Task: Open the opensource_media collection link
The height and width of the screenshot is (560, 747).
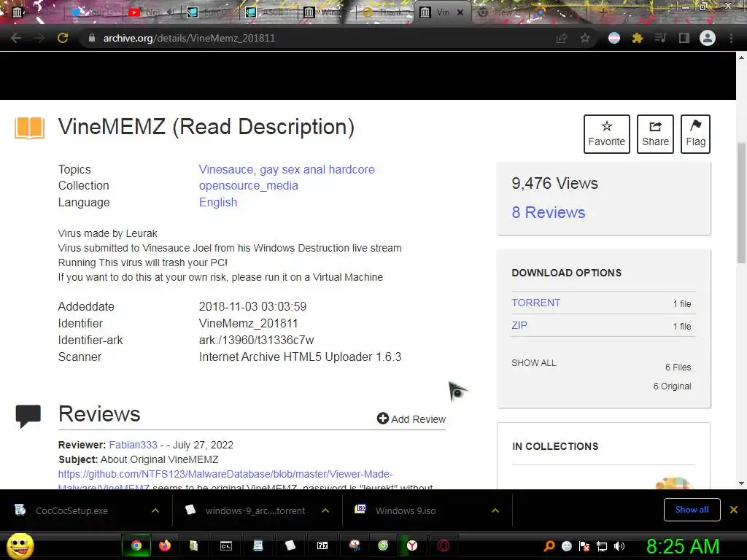Action: coord(248,186)
